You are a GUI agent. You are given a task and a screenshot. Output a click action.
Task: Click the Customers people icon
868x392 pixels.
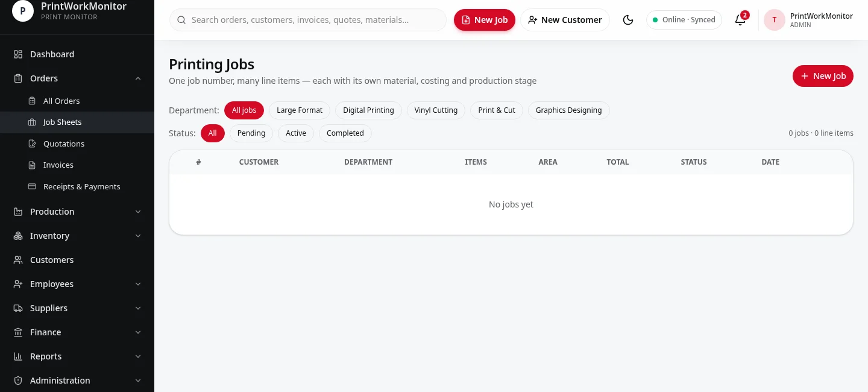[x=18, y=260]
